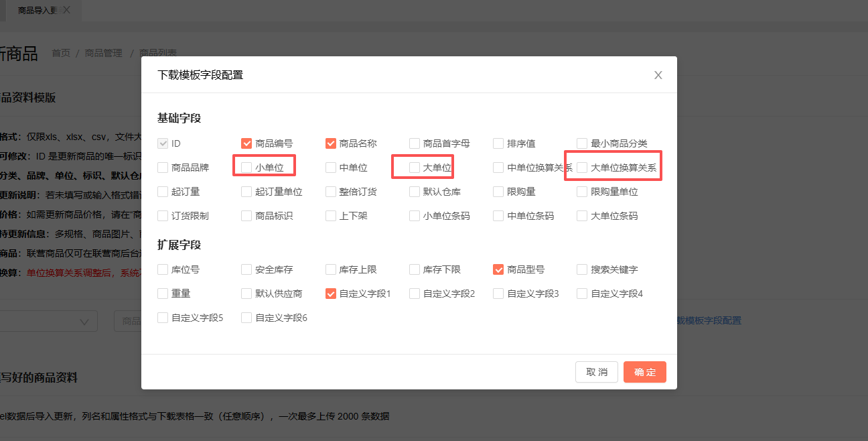Check the 小单位条码 checkbox

[415, 216]
